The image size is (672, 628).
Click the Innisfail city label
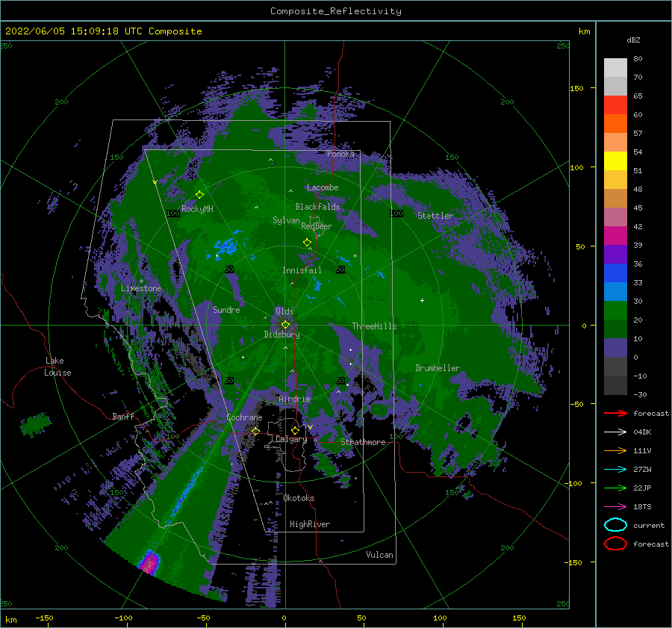point(302,270)
